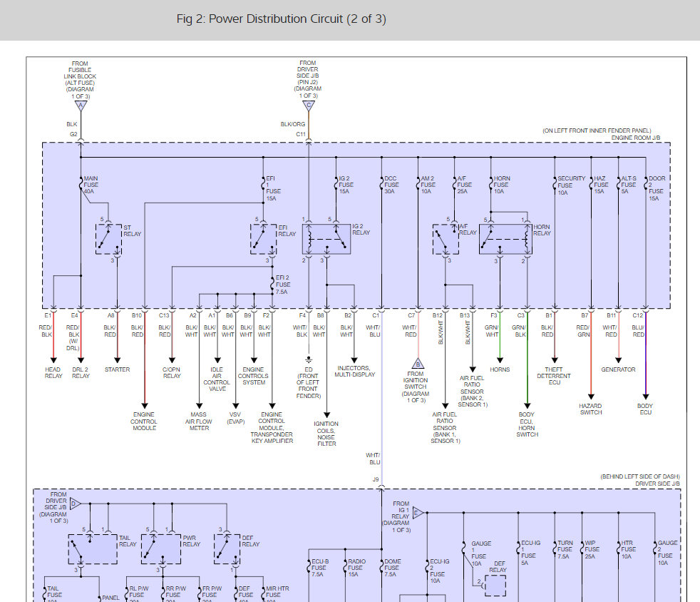Click the 'ECU-B FUSE 7.5A' label

pos(320,568)
